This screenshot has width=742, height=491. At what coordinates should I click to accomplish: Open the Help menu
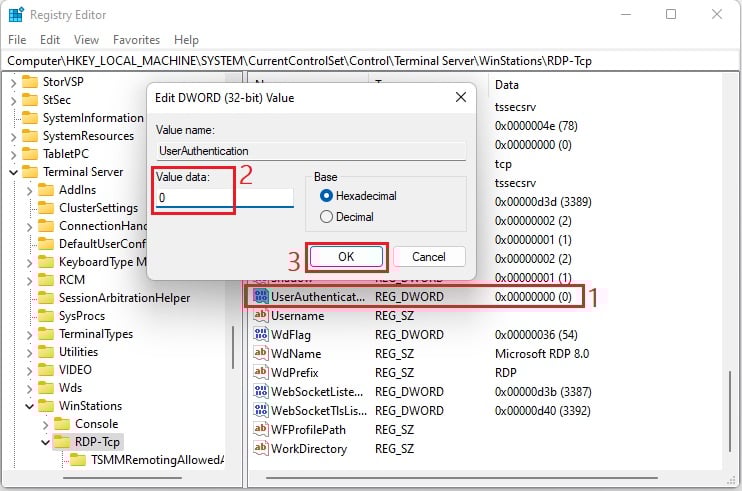186,40
